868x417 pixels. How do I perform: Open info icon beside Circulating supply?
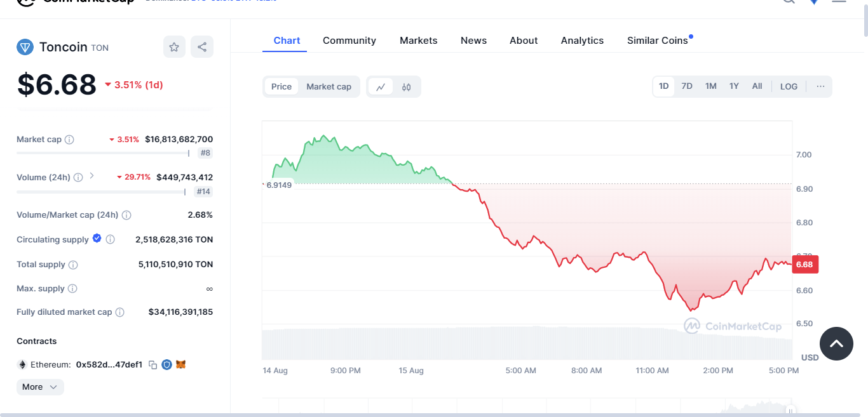[110, 240]
